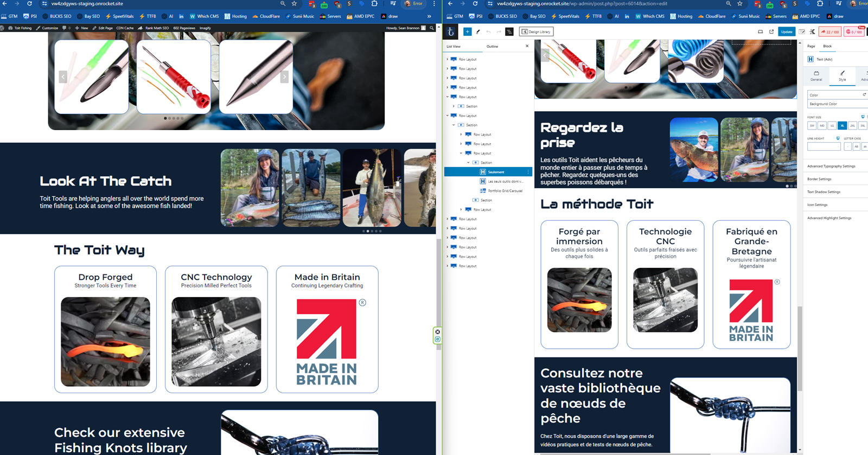868x455 pixels.
Task: Expand the last Row Layout in list view
Action: [x=448, y=266]
